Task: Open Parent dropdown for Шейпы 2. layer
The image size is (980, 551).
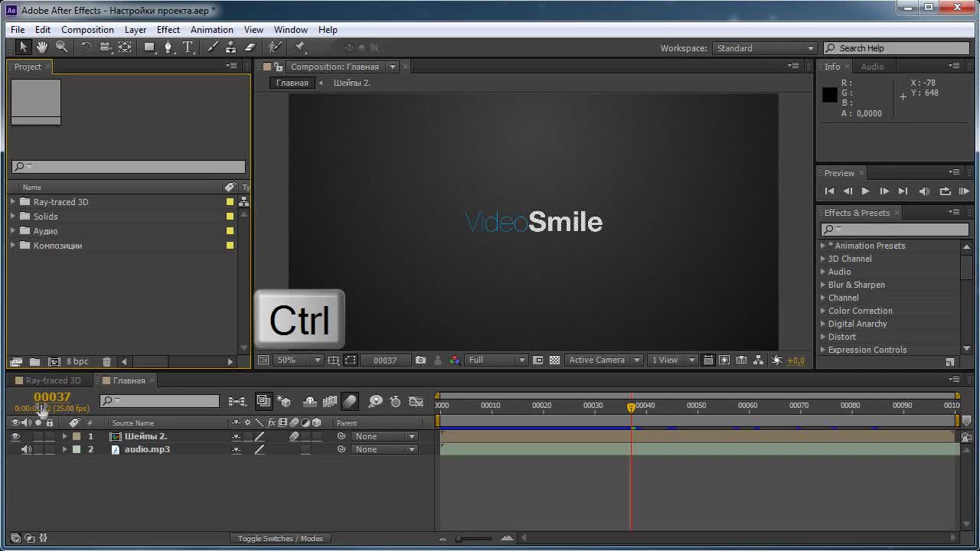Action: (x=385, y=436)
